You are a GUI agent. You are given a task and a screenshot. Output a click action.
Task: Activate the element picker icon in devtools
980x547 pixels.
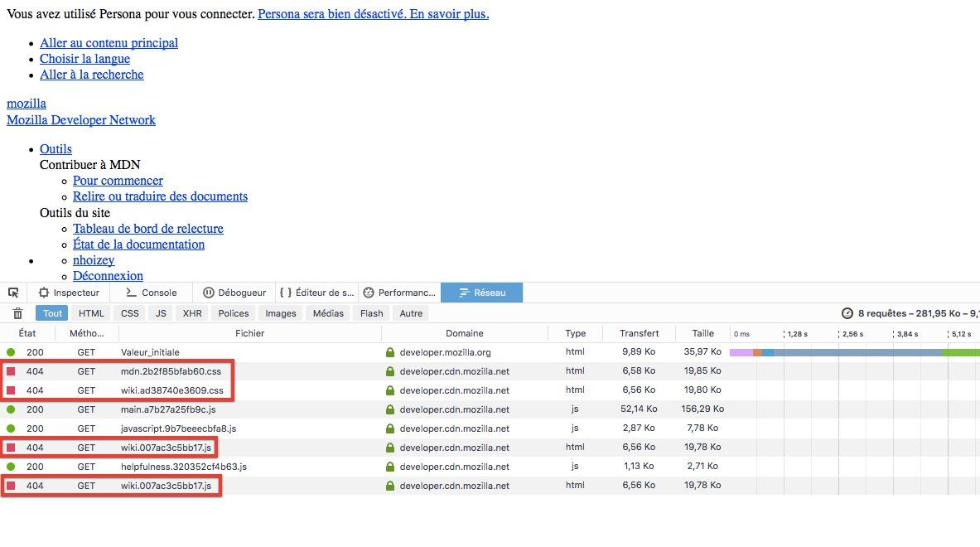(x=13, y=293)
